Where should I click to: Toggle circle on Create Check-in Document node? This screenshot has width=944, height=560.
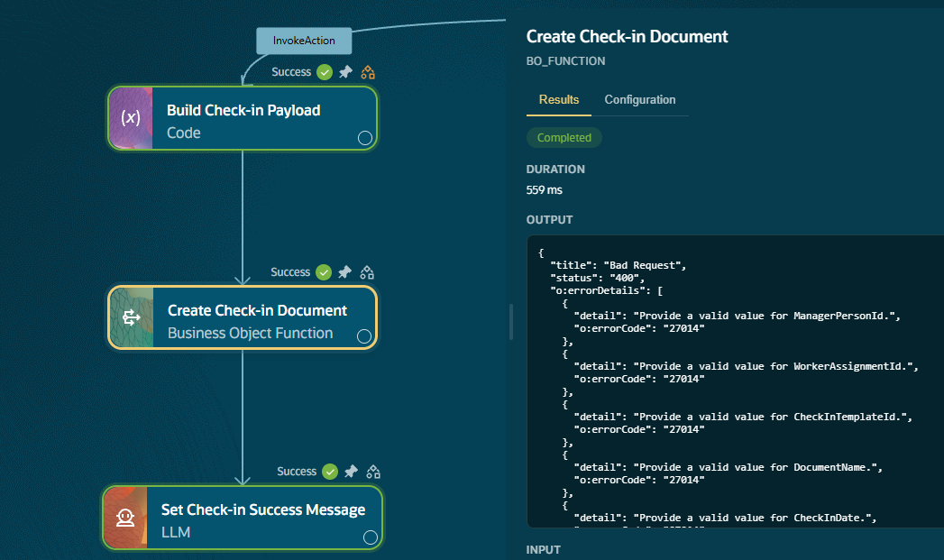(x=364, y=336)
